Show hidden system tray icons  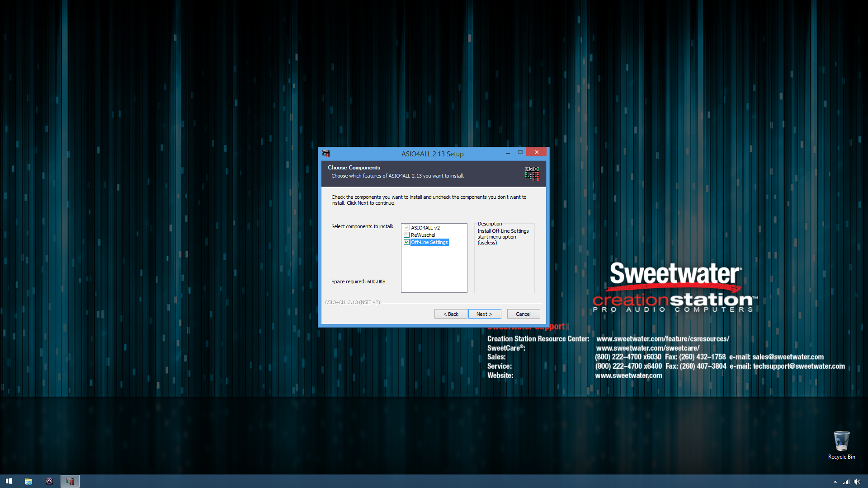pos(835,482)
